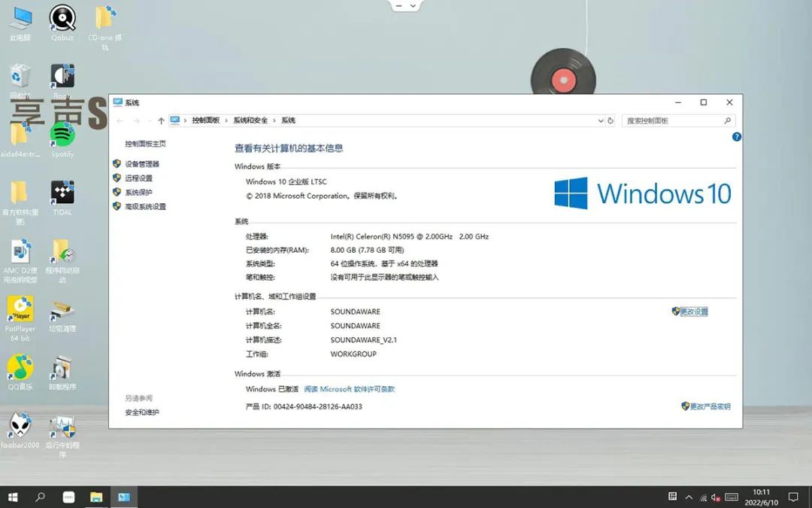Open 高级系统设置 in the sidebar
This screenshot has width=812, height=508.
[145, 206]
